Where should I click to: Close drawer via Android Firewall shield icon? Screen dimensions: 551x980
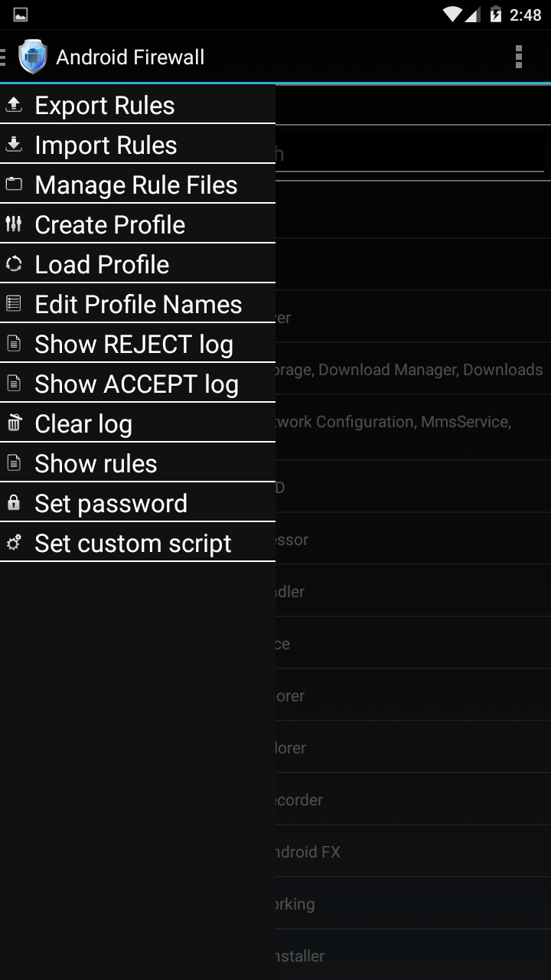[32, 57]
